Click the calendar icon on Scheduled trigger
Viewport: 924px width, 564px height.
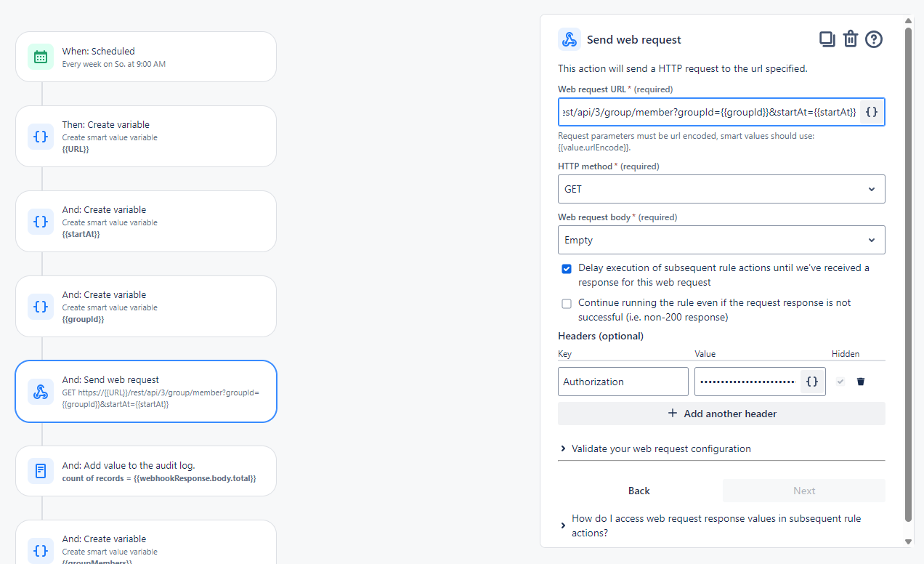41,57
